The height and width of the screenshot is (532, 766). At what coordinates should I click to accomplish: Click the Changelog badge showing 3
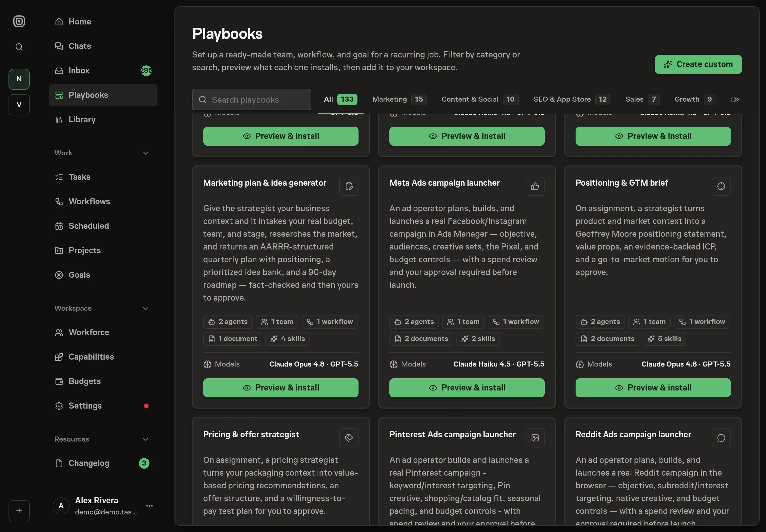(x=144, y=463)
